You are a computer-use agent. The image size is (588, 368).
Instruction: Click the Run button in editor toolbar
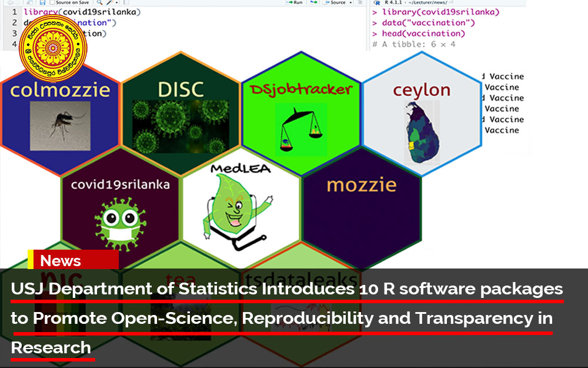click(294, 2)
